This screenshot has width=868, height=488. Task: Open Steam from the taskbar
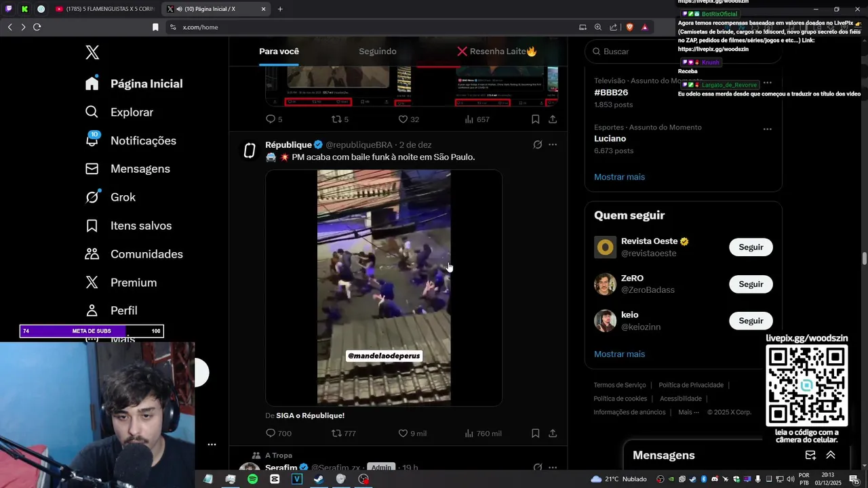[x=319, y=479]
